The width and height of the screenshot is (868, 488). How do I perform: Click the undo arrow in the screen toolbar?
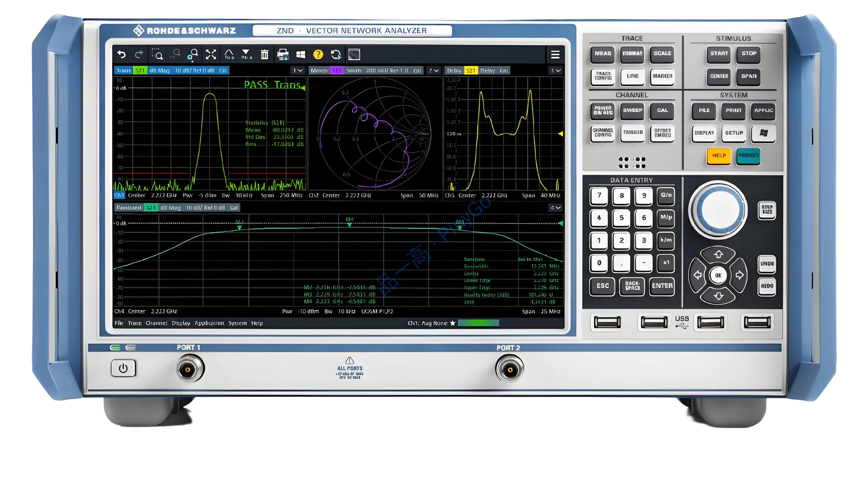122,54
